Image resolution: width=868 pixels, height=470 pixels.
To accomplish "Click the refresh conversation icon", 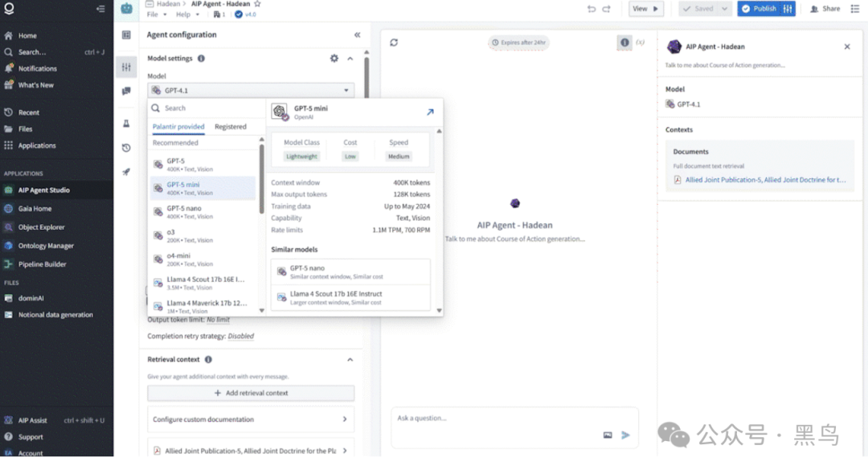I will pyautogui.click(x=394, y=43).
